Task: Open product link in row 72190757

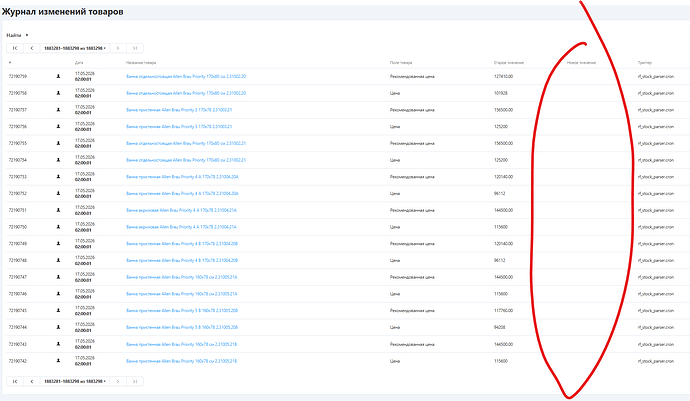Action: tap(179, 110)
